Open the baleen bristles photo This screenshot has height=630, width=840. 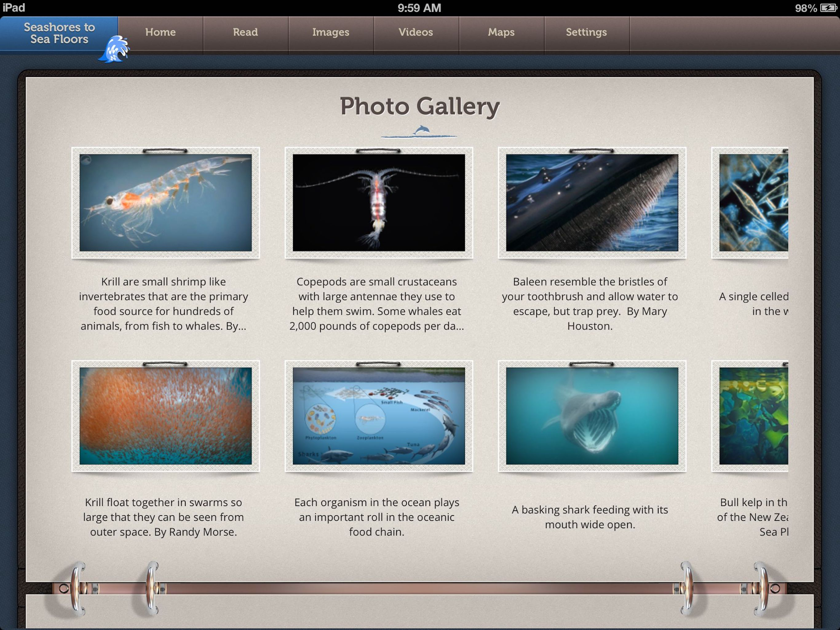592,202
